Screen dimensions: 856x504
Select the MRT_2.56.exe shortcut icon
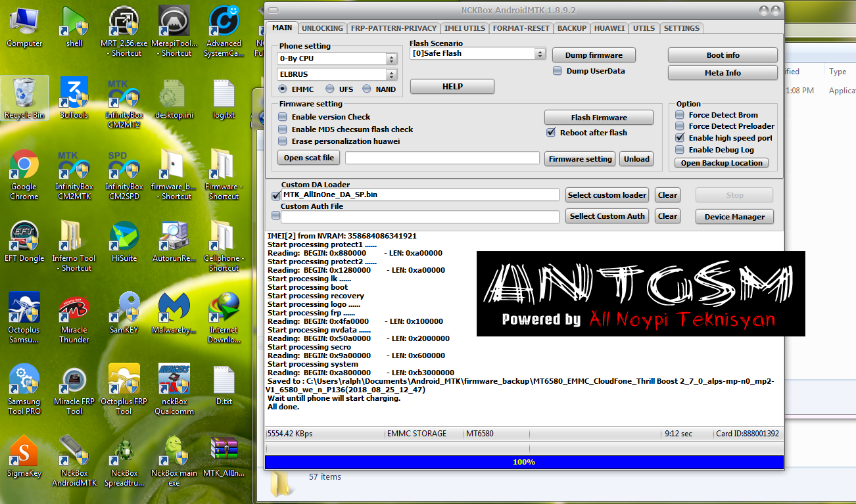124,31
